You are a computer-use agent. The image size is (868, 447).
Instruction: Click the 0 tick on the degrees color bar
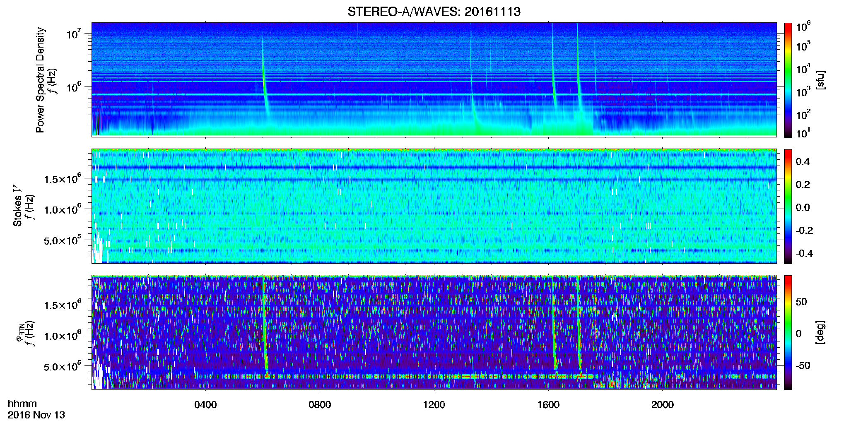click(x=799, y=334)
